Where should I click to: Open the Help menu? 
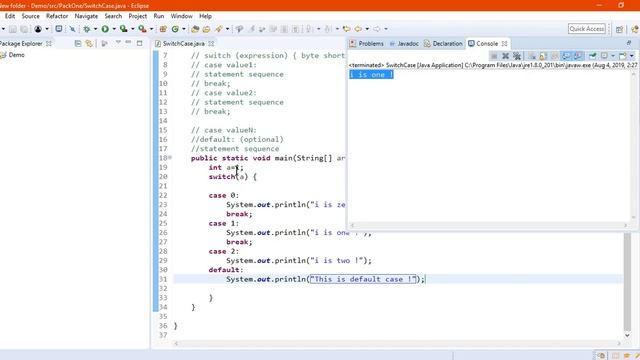coord(205,16)
